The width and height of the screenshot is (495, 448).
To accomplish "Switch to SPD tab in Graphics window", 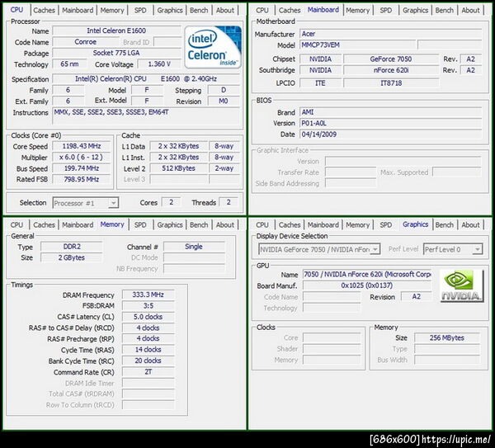I will pyautogui.click(x=386, y=224).
